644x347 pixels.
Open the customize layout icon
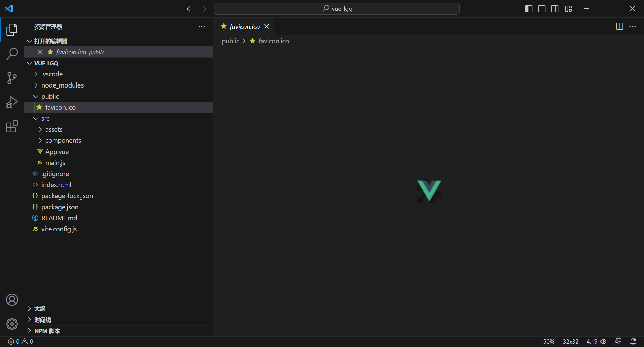[568, 9]
